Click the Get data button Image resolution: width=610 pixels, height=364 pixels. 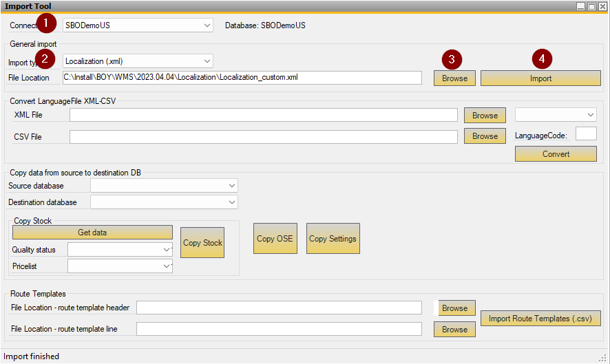[92, 233]
